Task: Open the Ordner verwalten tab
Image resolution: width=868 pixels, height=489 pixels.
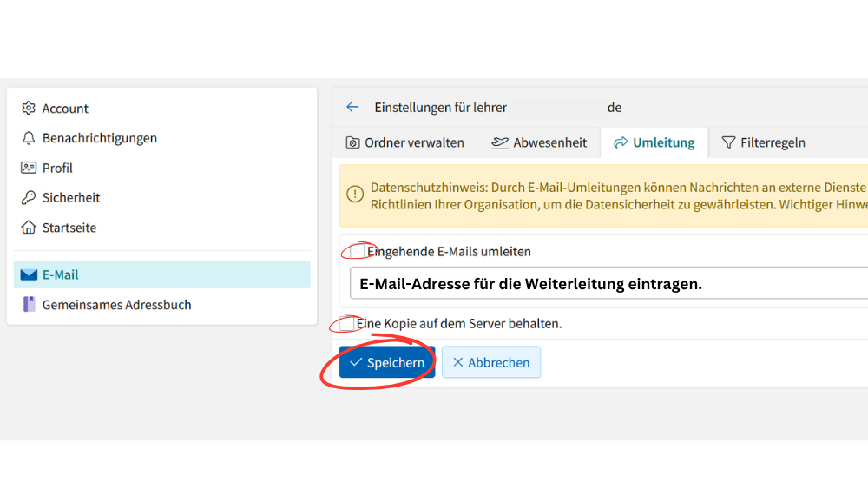Action: (x=405, y=143)
